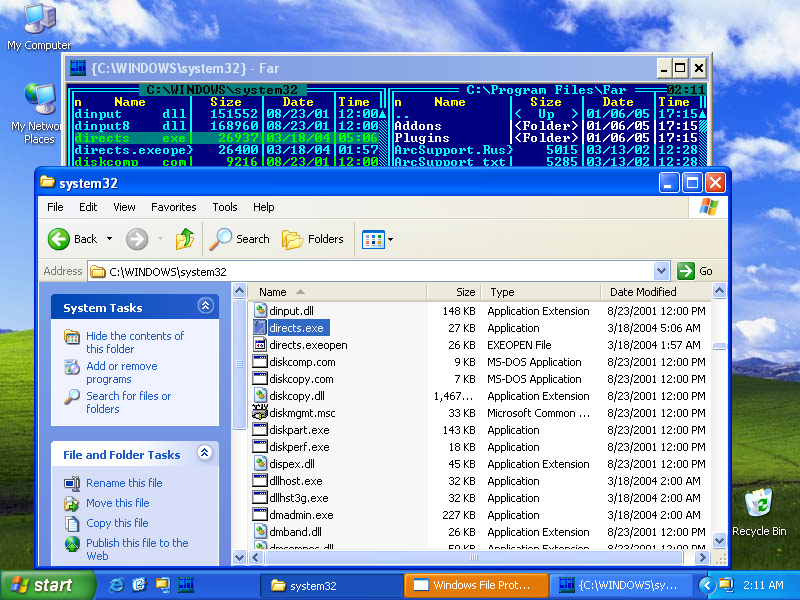Select the dinput.dll file icon
800x600 pixels.
pyautogui.click(x=260, y=310)
